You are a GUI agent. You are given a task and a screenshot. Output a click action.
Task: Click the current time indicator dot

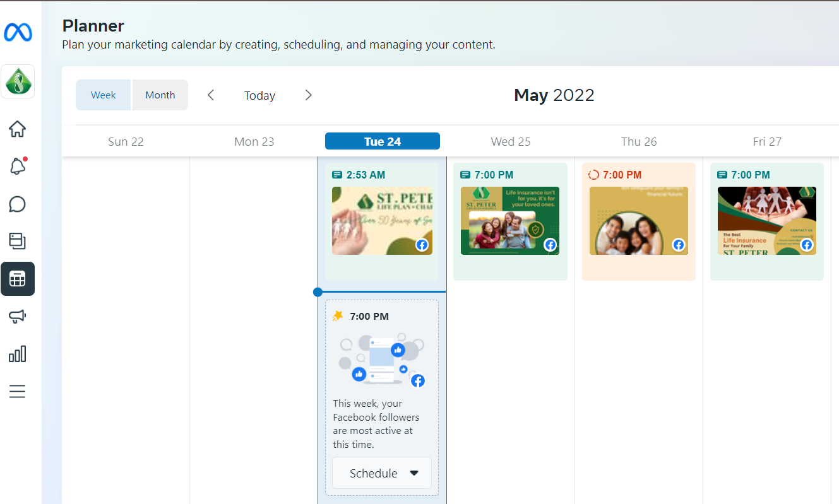[x=318, y=292]
